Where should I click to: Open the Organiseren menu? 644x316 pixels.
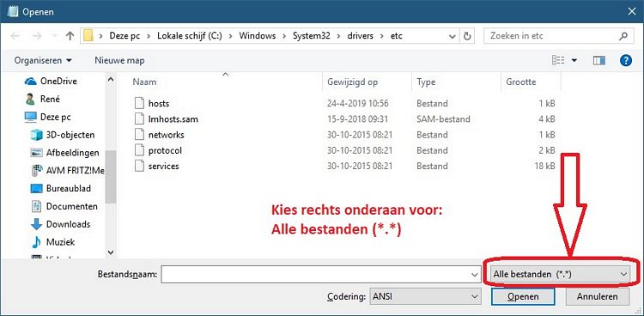coord(43,60)
